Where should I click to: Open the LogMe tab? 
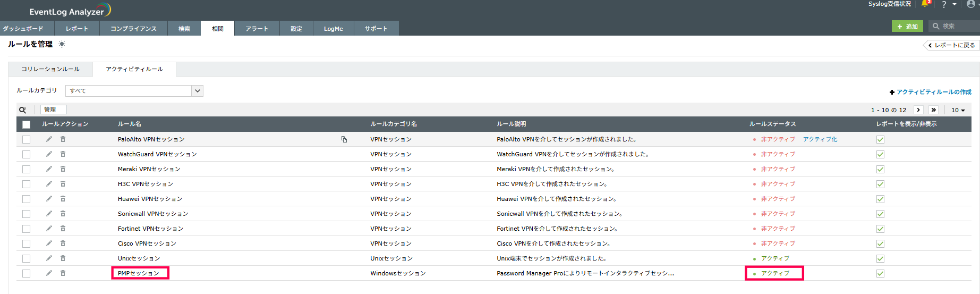pyautogui.click(x=334, y=29)
